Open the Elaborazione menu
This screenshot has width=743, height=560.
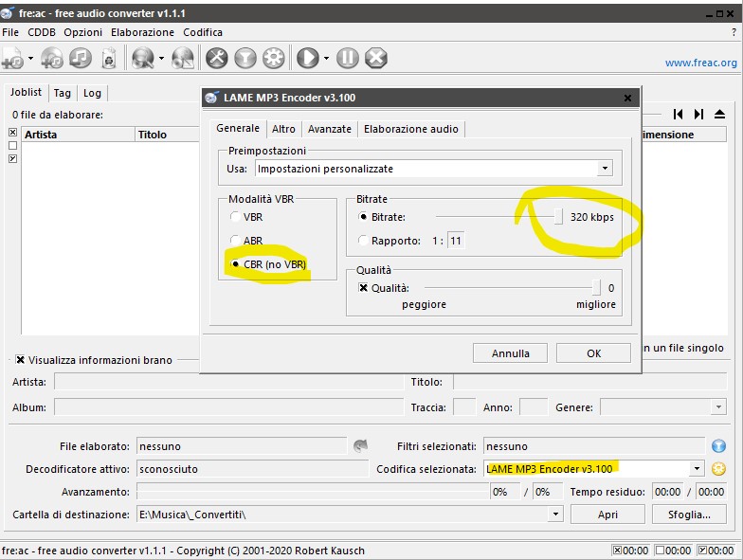click(142, 32)
